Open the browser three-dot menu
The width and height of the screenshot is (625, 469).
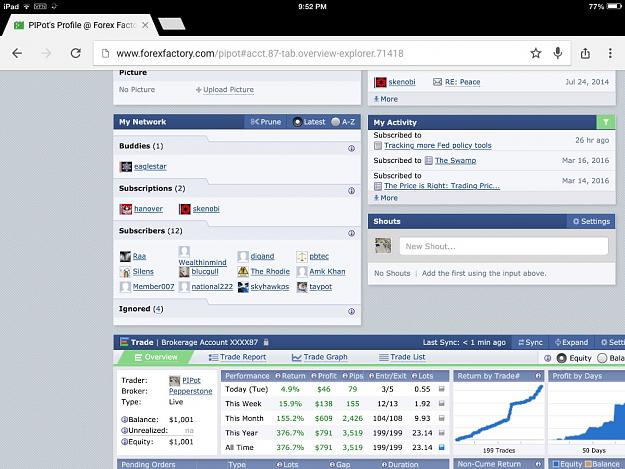(610, 53)
